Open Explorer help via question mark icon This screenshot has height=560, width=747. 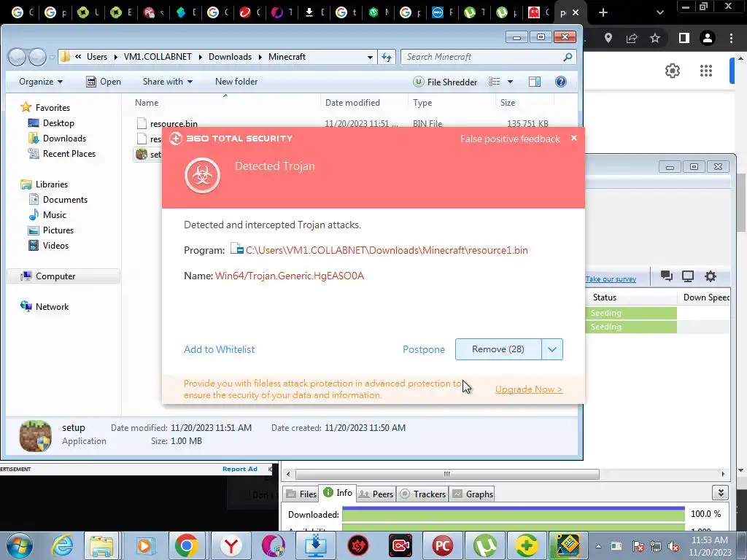pyautogui.click(x=561, y=82)
